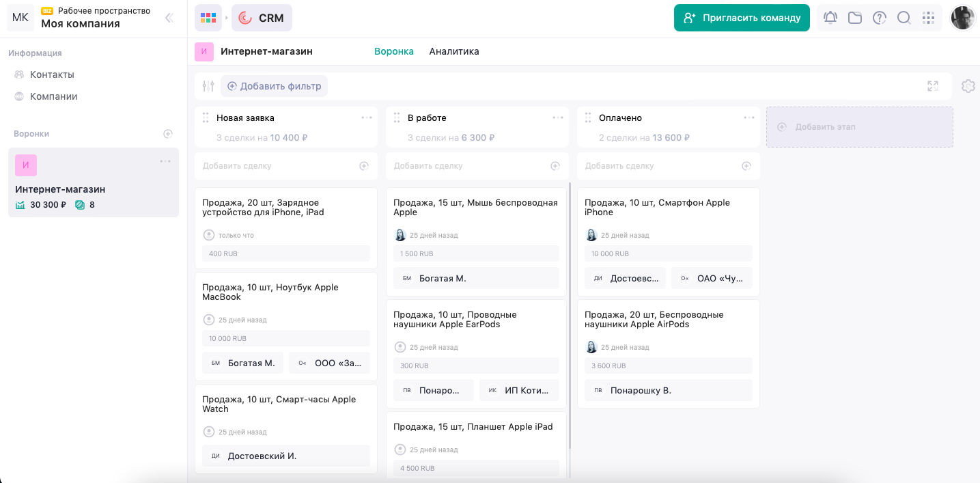The height and width of the screenshot is (483, 980).
Task: Click the CRM logo in the top bar
Action: [262, 17]
